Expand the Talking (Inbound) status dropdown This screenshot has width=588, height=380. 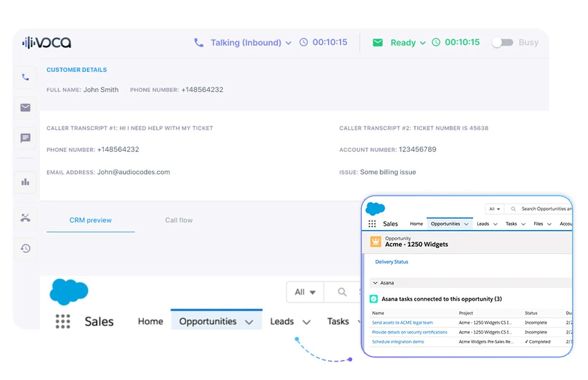(250, 43)
